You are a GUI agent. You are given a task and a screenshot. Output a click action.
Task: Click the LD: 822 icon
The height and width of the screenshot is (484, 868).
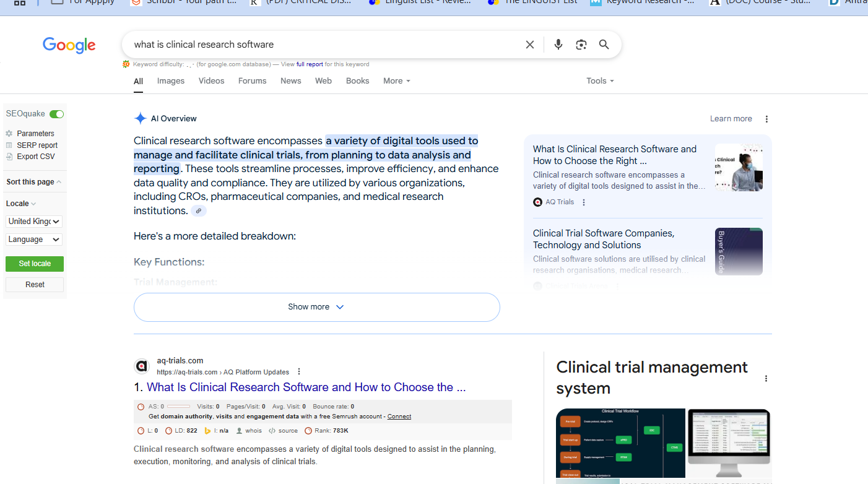click(x=169, y=431)
